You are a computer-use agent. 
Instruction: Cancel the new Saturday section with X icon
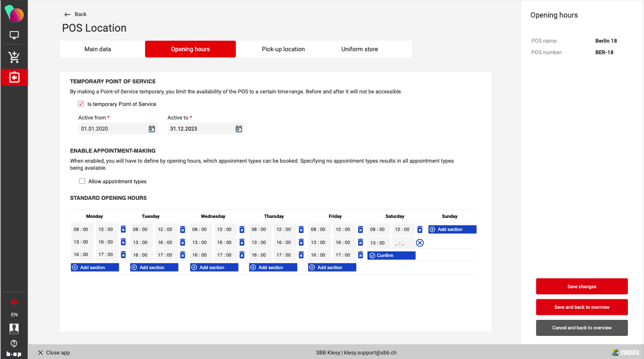click(x=420, y=243)
